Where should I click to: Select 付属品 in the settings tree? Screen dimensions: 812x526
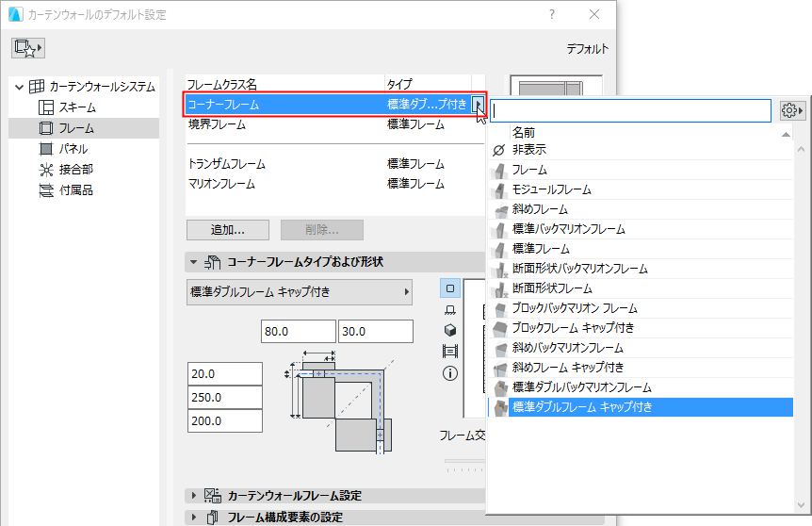[x=66, y=190]
